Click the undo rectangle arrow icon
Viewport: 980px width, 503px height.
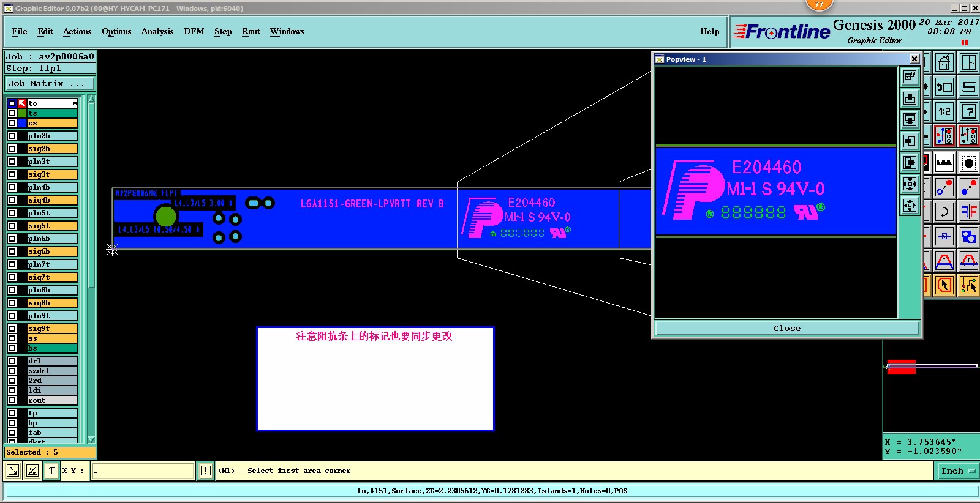[x=944, y=87]
